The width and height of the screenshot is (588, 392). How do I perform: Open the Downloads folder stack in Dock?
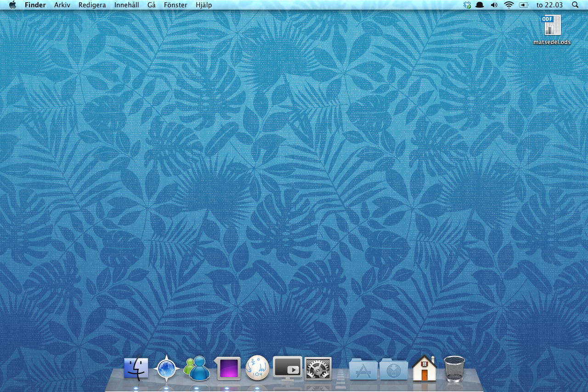(x=394, y=370)
